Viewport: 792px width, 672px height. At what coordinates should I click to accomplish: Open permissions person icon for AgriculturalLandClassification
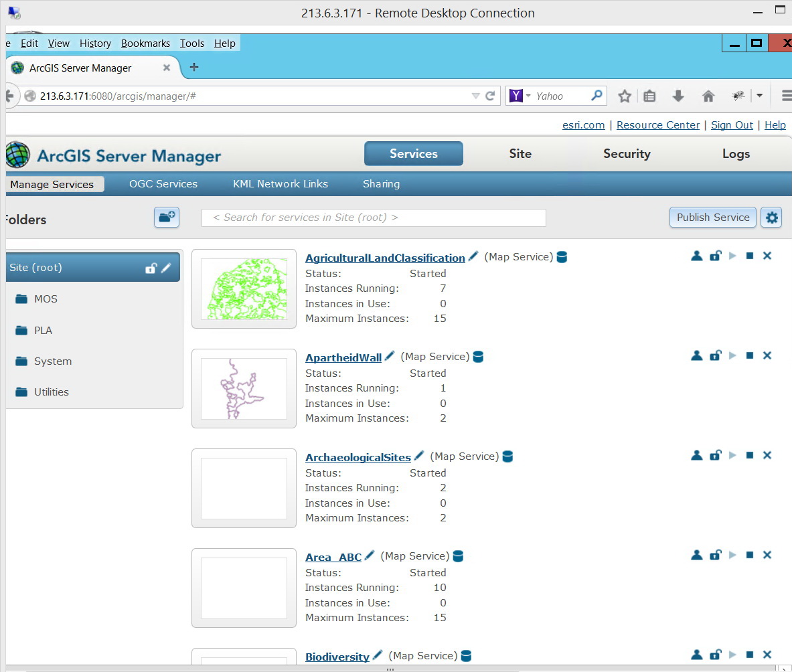click(696, 256)
